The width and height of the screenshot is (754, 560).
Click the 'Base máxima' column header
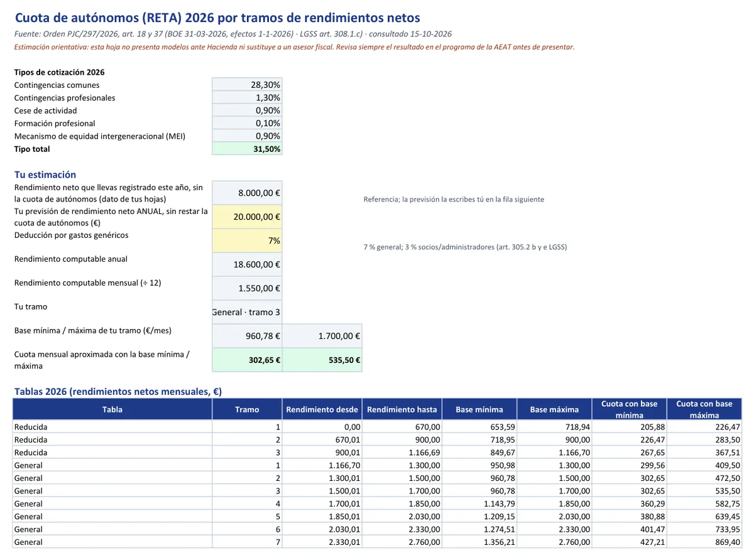click(554, 409)
